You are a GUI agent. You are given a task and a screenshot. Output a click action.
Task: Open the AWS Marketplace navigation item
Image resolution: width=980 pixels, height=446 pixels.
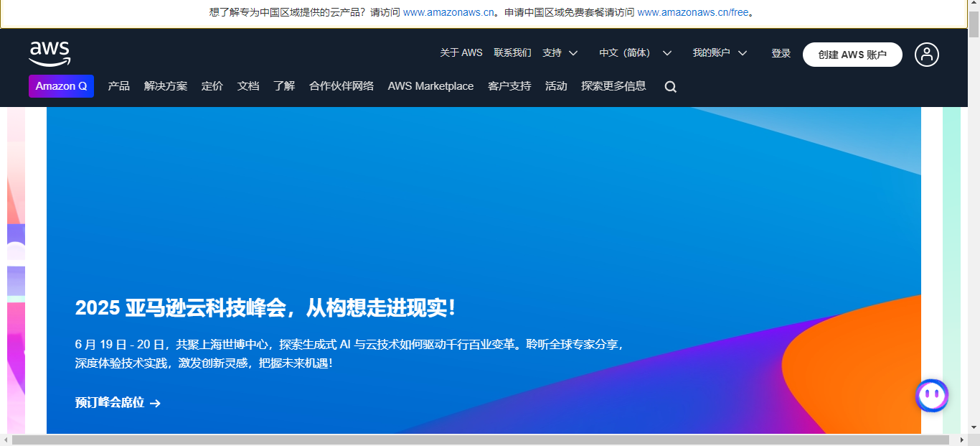tap(430, 85)
